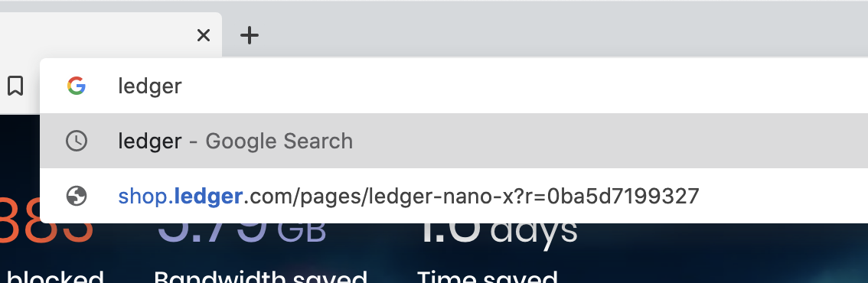Click the 'Google Search' label text
Screen dimensions: 868x283
click(279, 141)
